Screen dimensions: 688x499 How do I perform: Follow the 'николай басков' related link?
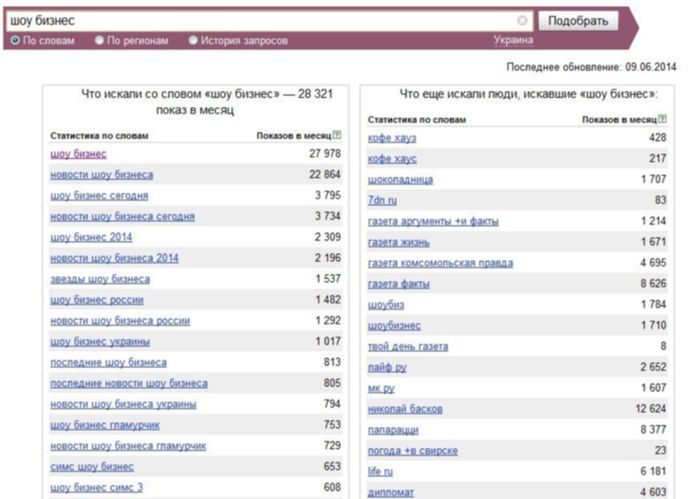[405, 409]
